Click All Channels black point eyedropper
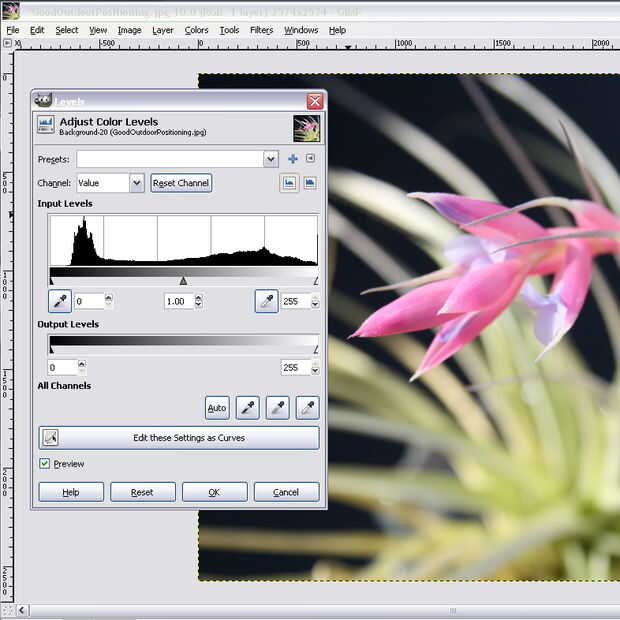 point(248,408)
